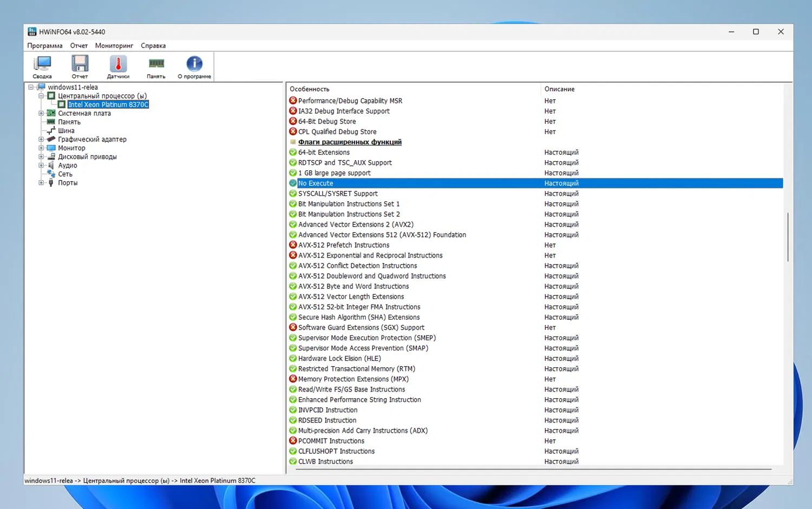Expand the Графический адаптер tree node
The image size is (812, 509).
tap(41, 140)
